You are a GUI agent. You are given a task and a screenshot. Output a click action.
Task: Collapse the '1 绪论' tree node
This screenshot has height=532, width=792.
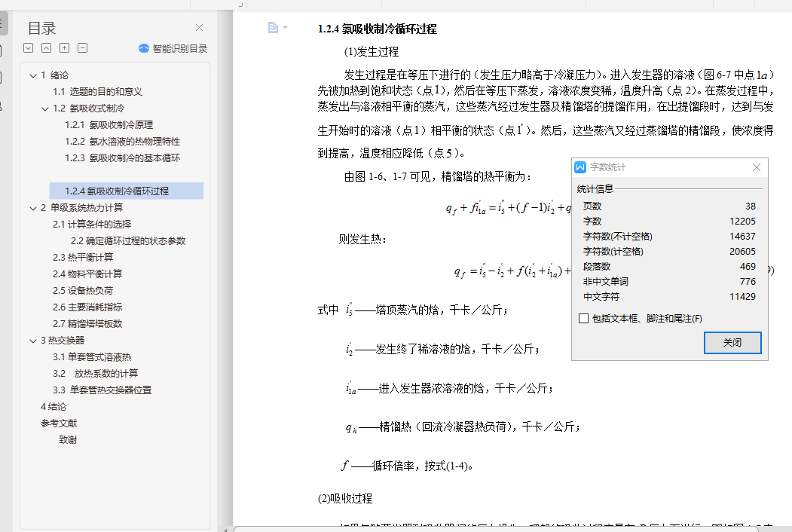coord(33,76)
